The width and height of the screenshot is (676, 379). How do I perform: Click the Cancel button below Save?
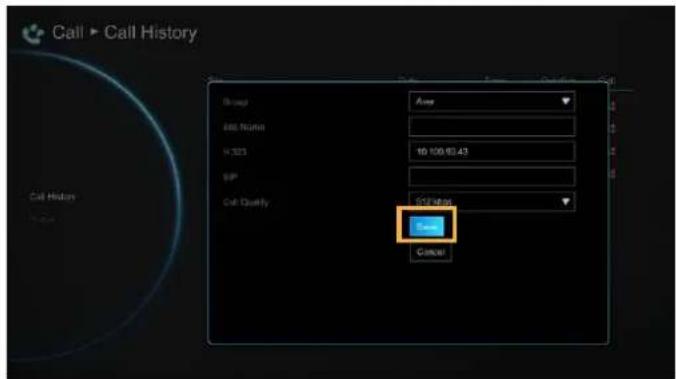coord(430,252)
